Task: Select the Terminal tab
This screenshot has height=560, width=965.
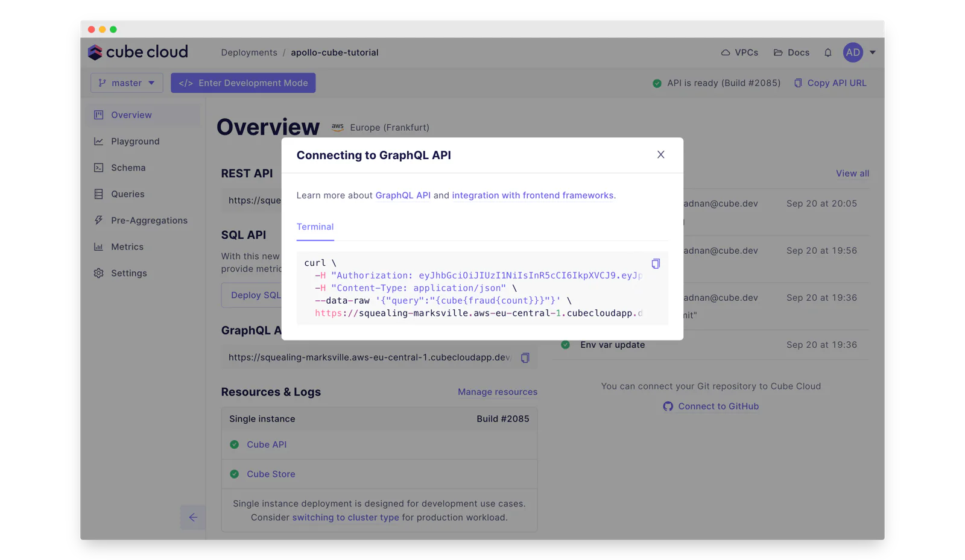Action: 315,227
